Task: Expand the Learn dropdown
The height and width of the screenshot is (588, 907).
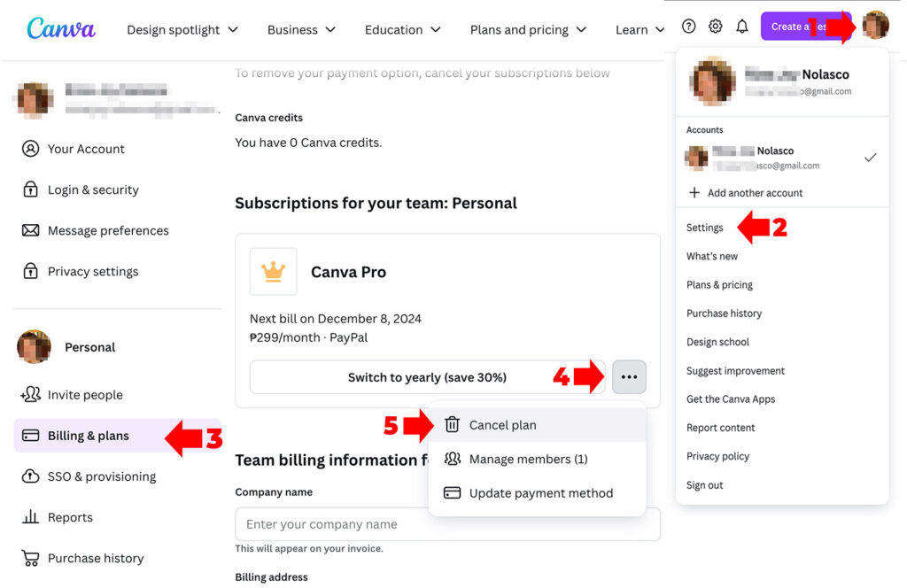Action: click(x=638, y=29)
